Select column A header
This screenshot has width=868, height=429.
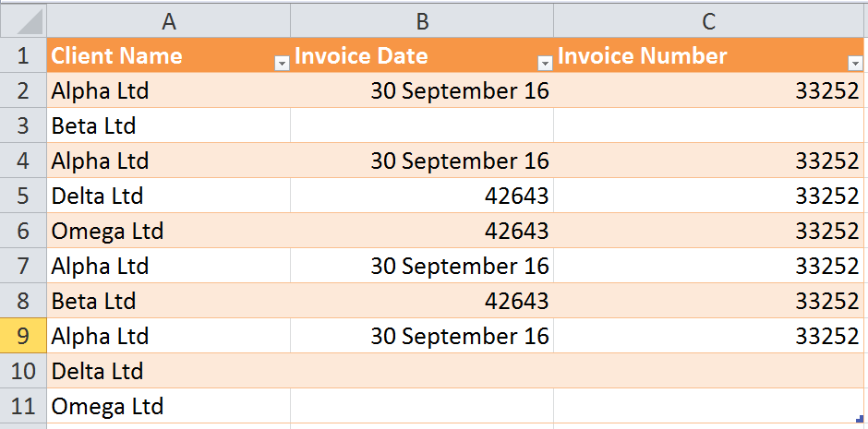[x=169, y=21]
